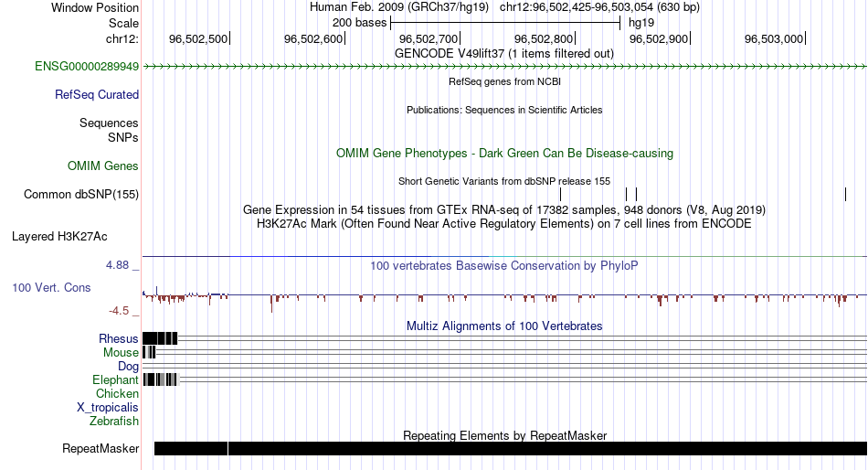Viewport: 868px width, 470px height.
Task: Click the 96,502,900 ruler position
Action: click(x=660, y=38)
